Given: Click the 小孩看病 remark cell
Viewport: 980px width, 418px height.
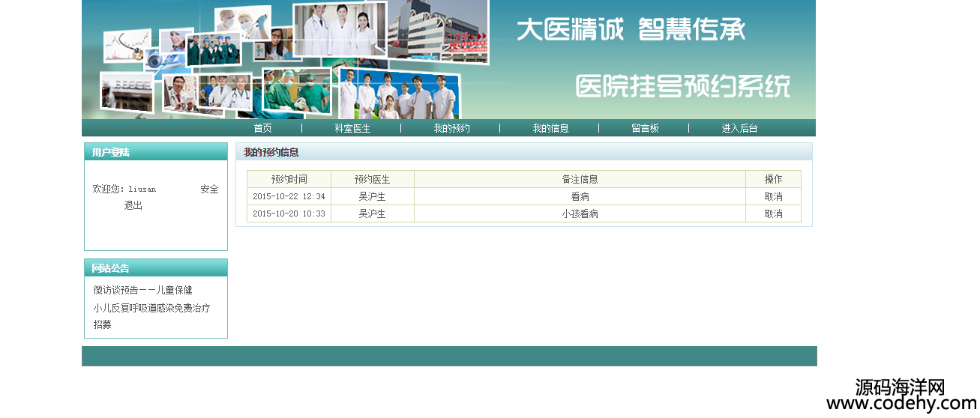Looking at the screenshot, I should click(580, 213).
